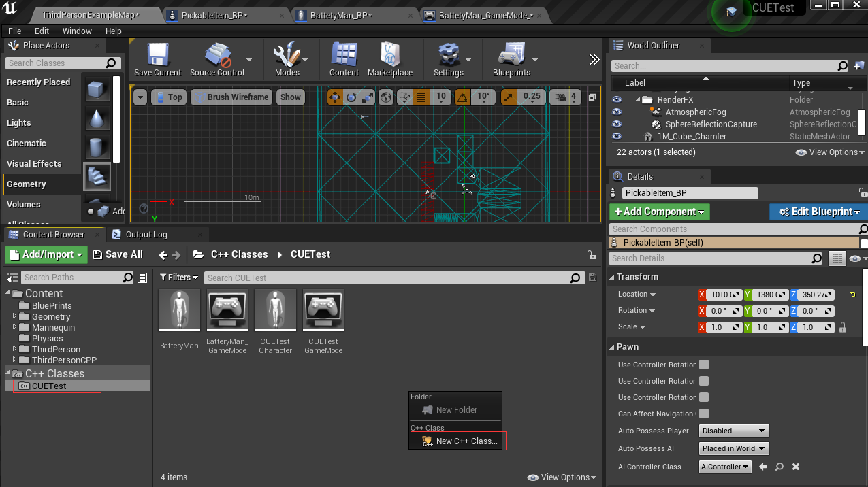Toggle Can Affect Navigation checkbox
The height and width of the screenshot is (487, 868).
click(704, 414)
